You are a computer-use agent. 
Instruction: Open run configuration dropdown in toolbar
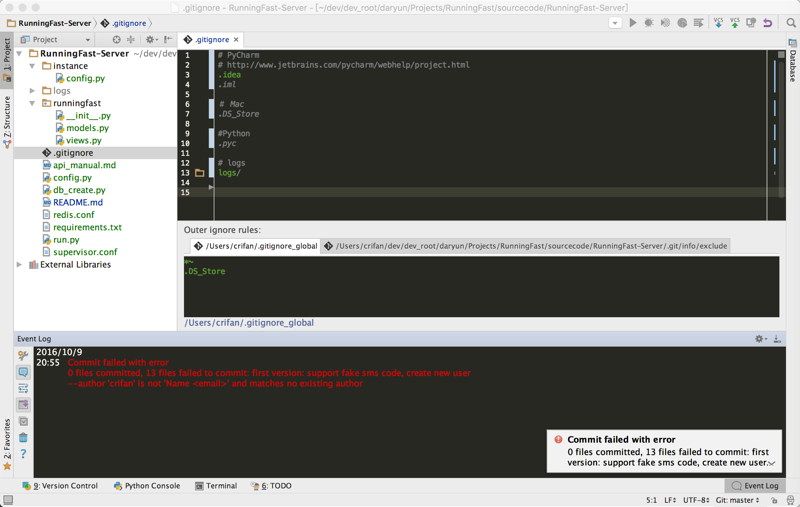coord(615,23)
